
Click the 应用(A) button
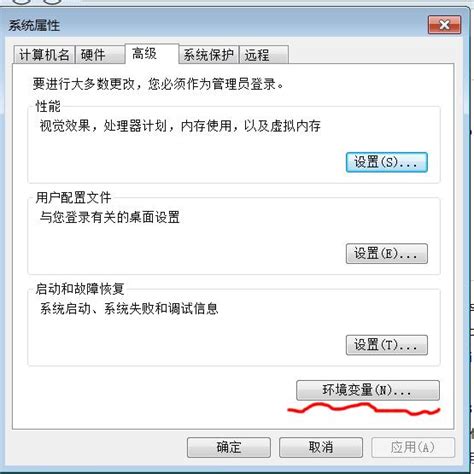pos(413,447)
